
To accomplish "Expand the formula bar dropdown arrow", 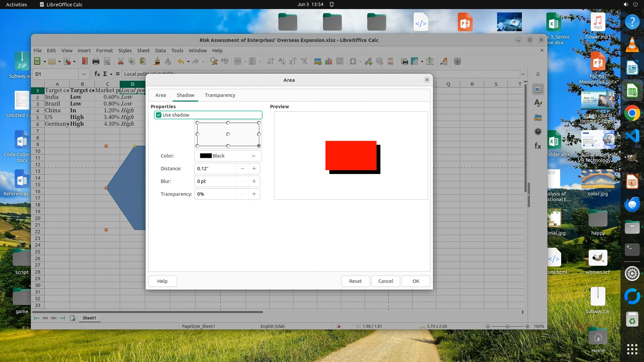I will pyautogui.click(x=523, y=74).
